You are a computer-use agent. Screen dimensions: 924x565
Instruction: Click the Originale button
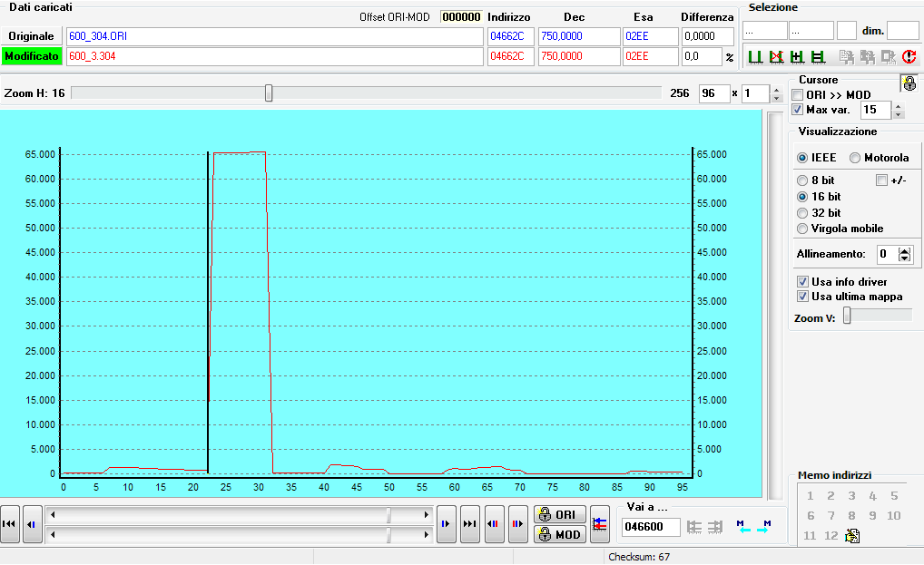(x=31, y=36)
